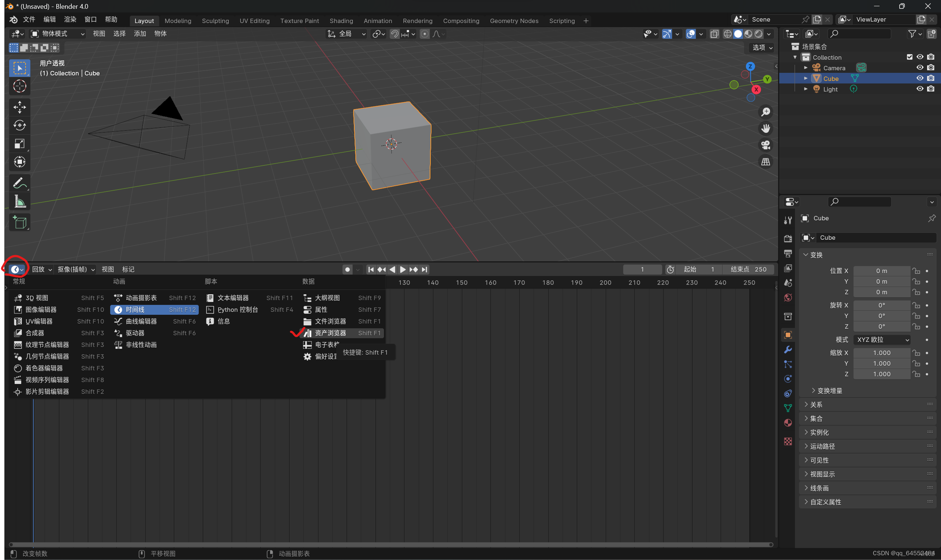Screen dimensions: 941x560
Task: Select the Rotate tool icon
Action: click(19, 125)
